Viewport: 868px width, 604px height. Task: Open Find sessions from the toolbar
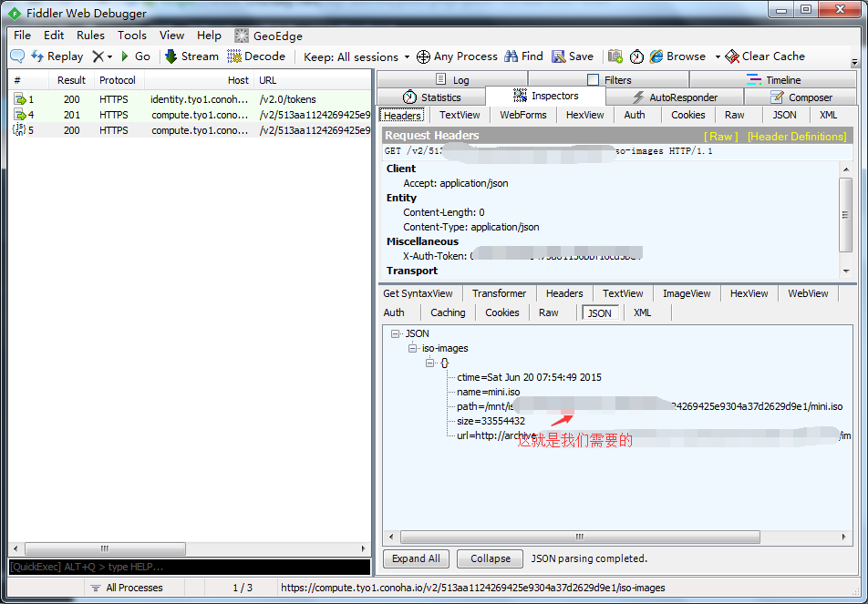point(523,56)
